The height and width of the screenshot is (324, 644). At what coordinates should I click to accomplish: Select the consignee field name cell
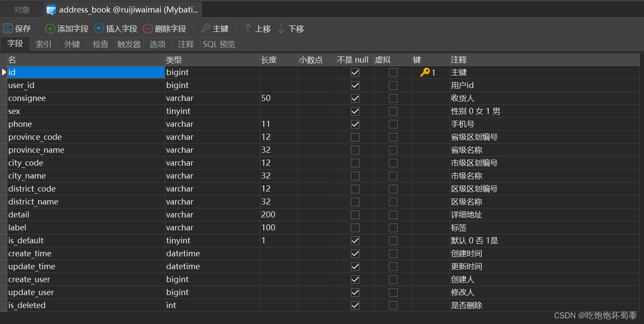[x=86, y=98]
